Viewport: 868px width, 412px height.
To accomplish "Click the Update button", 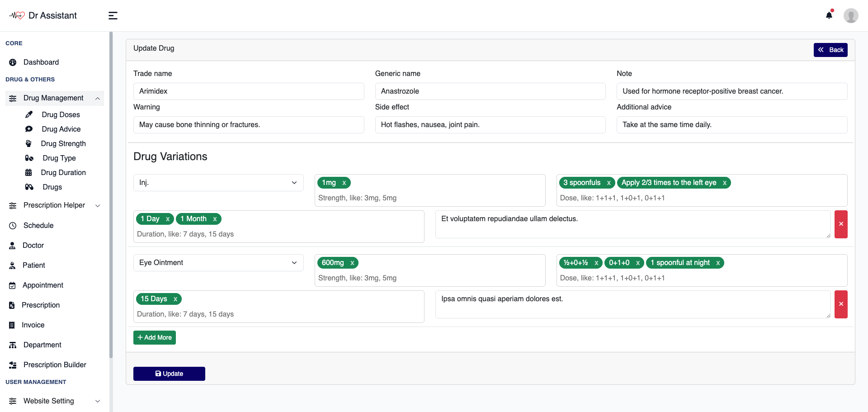I will (169, 374).
